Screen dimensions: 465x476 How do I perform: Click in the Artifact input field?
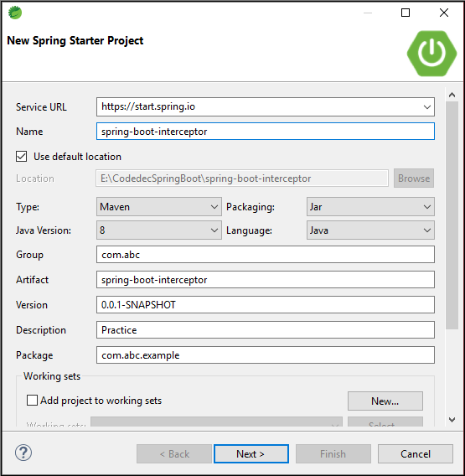click(266, 280)
